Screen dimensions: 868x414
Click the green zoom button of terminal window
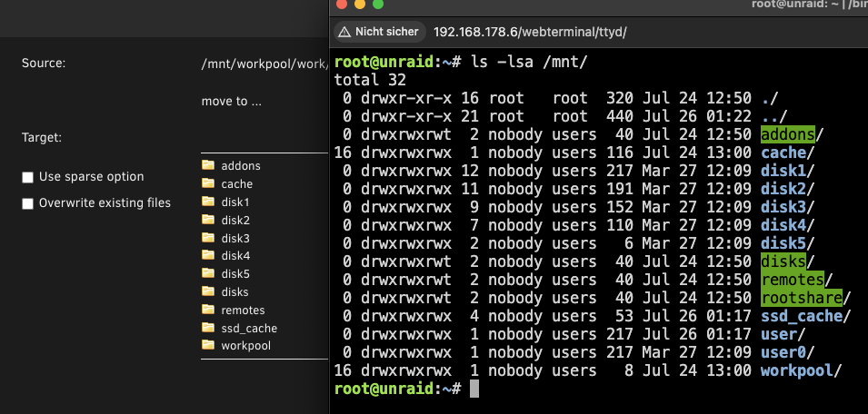378,4
